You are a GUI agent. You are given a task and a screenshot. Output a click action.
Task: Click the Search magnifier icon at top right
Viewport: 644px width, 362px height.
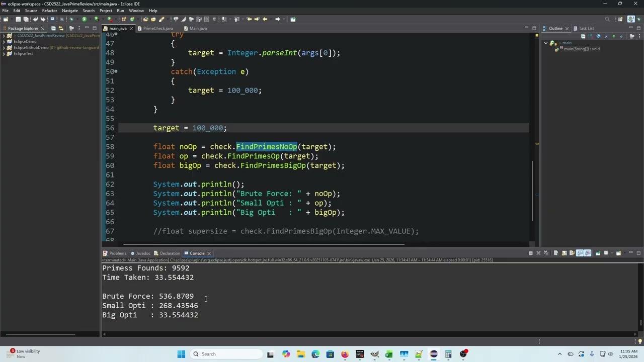pos(607,19)
